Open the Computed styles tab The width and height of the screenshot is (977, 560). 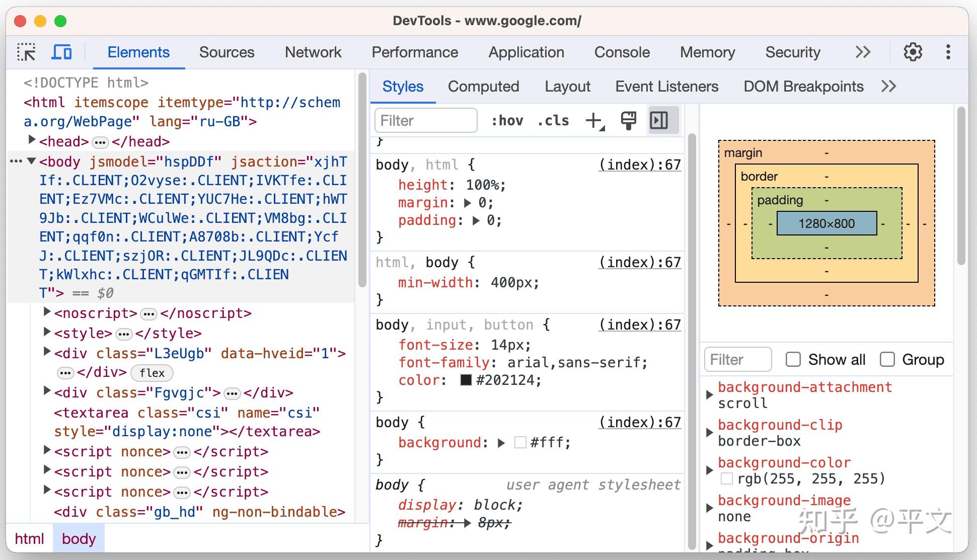(x=483, y=87)
